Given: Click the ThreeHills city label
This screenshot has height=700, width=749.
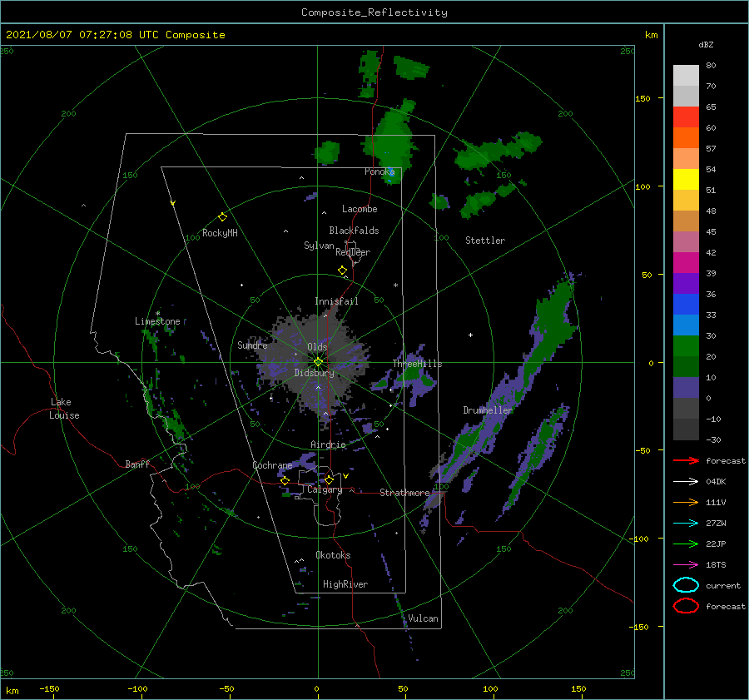Looking at the screenshot, I should [x=418, y=364].
